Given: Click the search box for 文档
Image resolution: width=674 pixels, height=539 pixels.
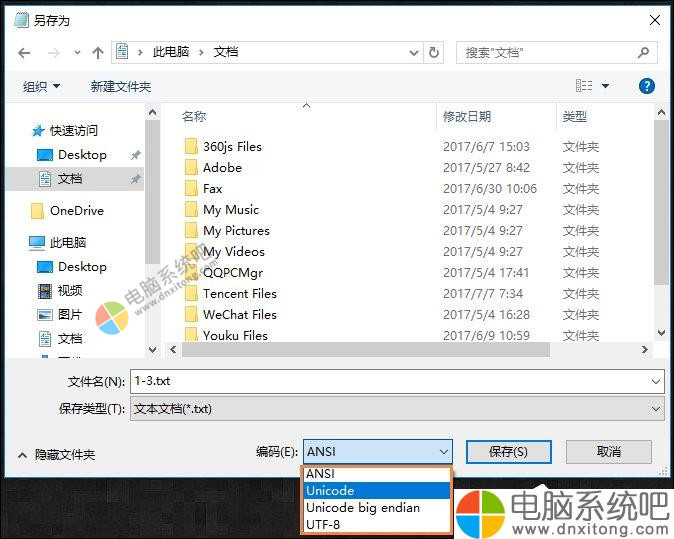Looking at the screenshot, I should [557, 53].
